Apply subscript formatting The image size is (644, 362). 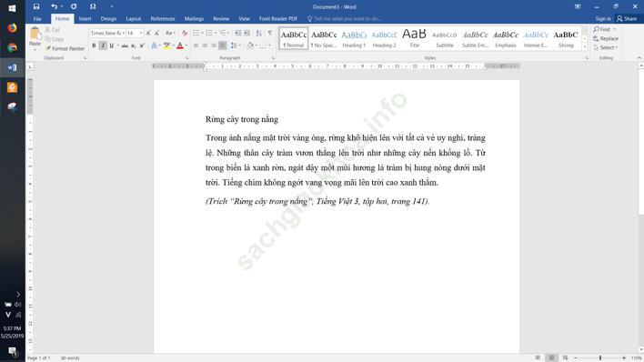coord(134,45)
